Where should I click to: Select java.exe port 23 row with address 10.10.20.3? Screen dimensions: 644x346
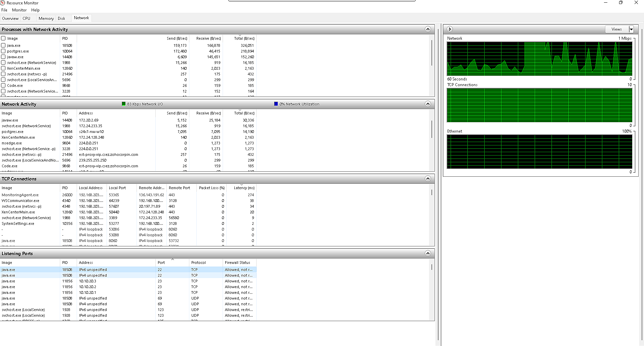click(x=87, y=281)
